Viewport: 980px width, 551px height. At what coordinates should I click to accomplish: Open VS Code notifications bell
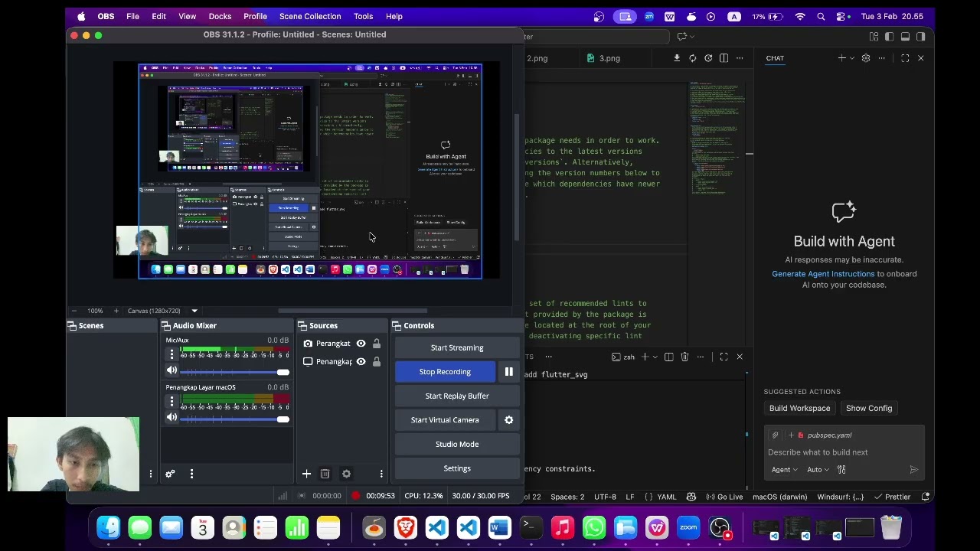click(x=926, y=497)
